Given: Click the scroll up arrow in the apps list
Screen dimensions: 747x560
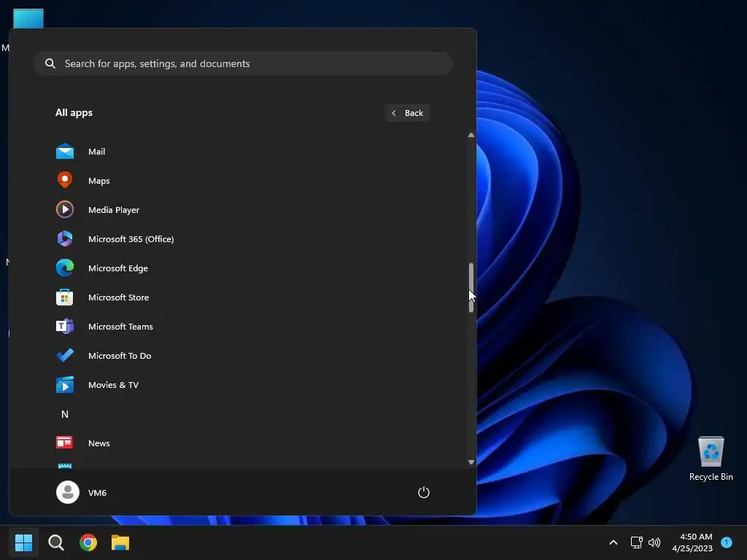Looking at the screenshot, I should point(471,135).
